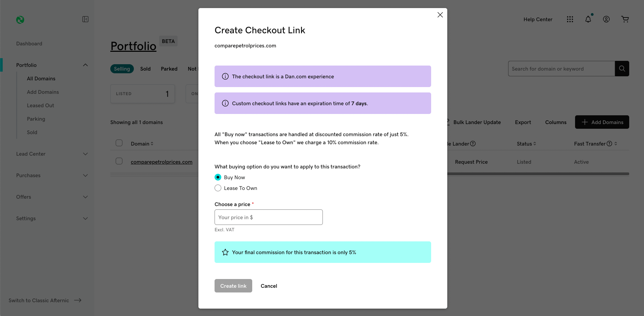Check the comparepetrolprices.com row checkbox
Screen dimensions: 644x316
point(119,161)
